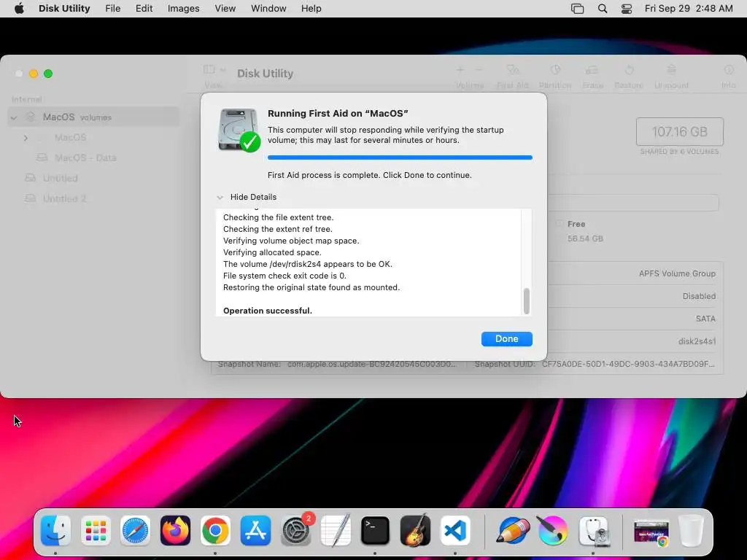This screenshot has height=560, width=747.
Task: Click the add Volume plus icon
Action: (460, 70)
